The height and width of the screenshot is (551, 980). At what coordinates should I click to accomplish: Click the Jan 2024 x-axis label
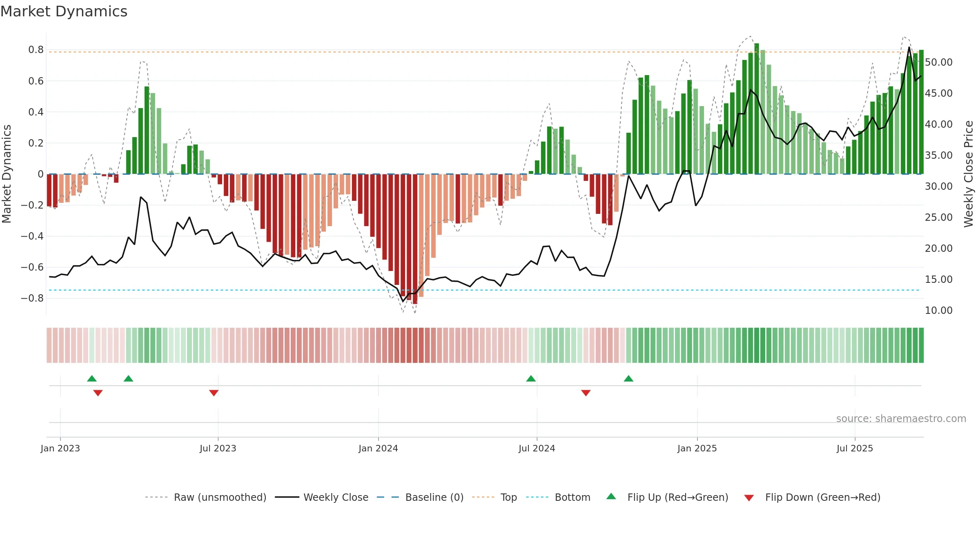coord(379,448)
